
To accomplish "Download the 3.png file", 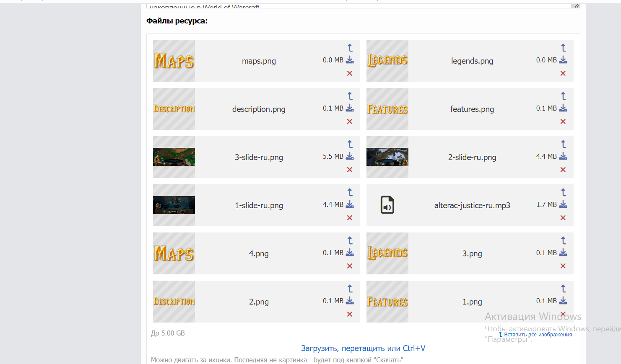I will (x=563, y=253).
